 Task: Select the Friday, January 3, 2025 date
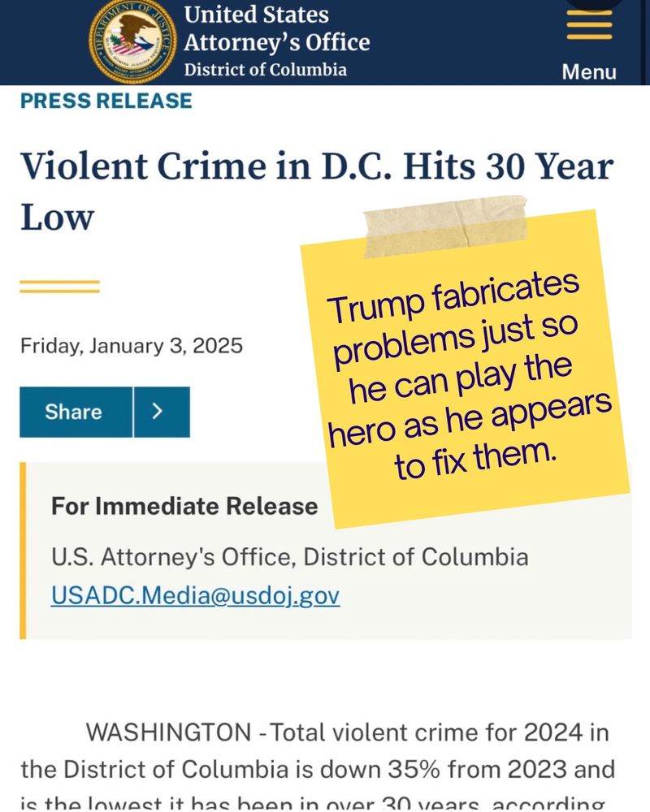[131, 345]
